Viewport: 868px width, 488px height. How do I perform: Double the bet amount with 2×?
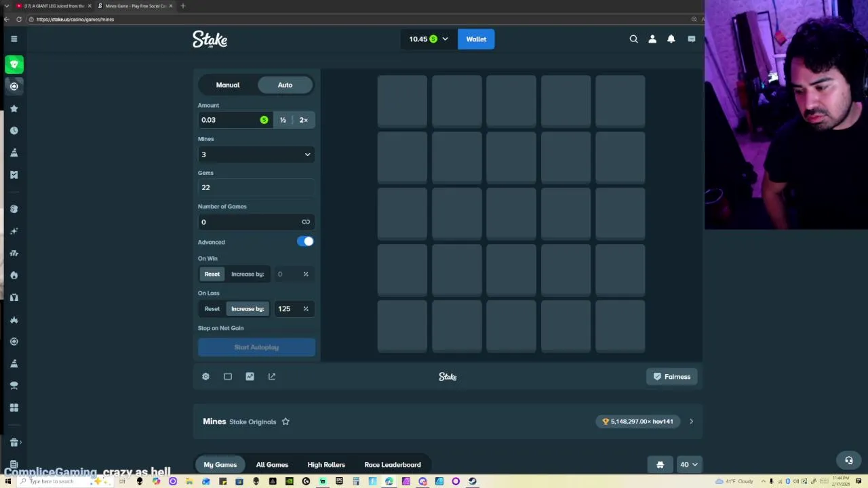pos(304,120)
